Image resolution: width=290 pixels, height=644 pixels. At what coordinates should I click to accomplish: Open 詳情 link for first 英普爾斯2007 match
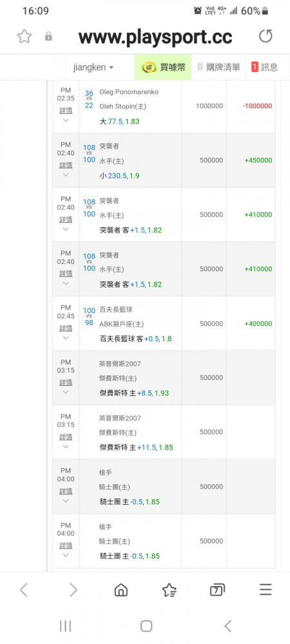click(66, 383)
